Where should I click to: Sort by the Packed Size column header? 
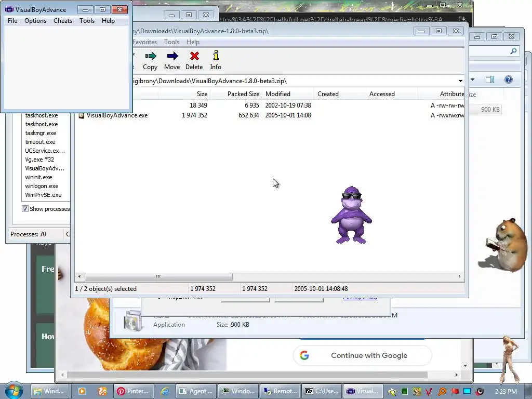(x=236, y=94)
